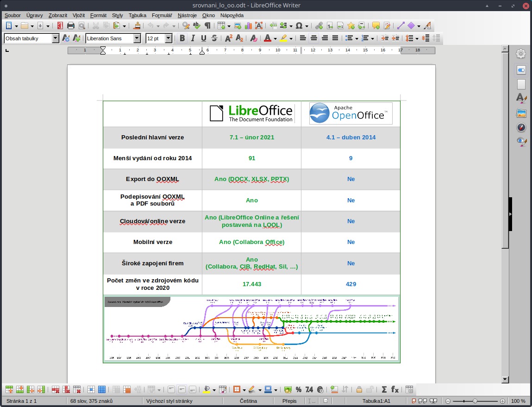Open the Vložit menu
Image resolution: width=532 pixels, height=407 pixels.
(78, 15)
